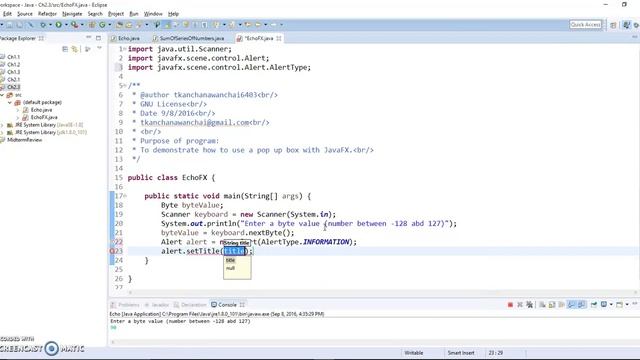Click the Open Perspective icon

[x=613, y=25]
